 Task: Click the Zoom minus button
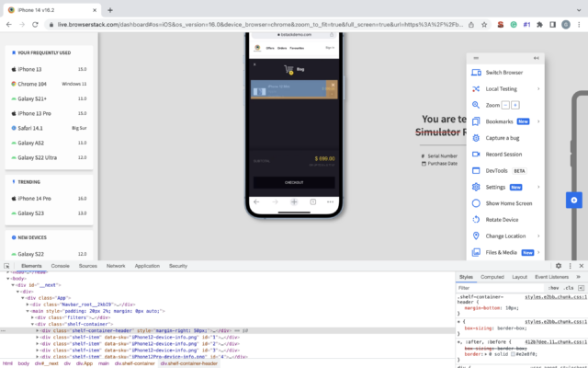(504, 106)
